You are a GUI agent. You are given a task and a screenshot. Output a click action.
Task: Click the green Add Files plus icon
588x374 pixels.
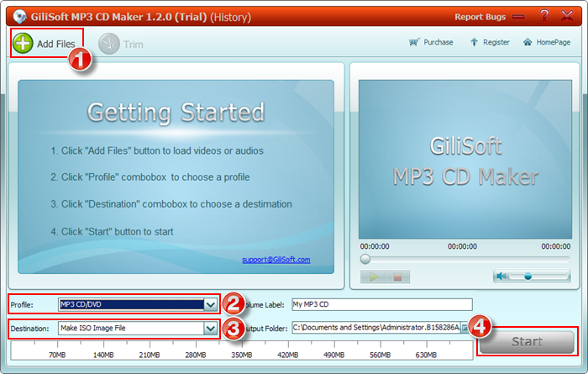coord(24,44)
